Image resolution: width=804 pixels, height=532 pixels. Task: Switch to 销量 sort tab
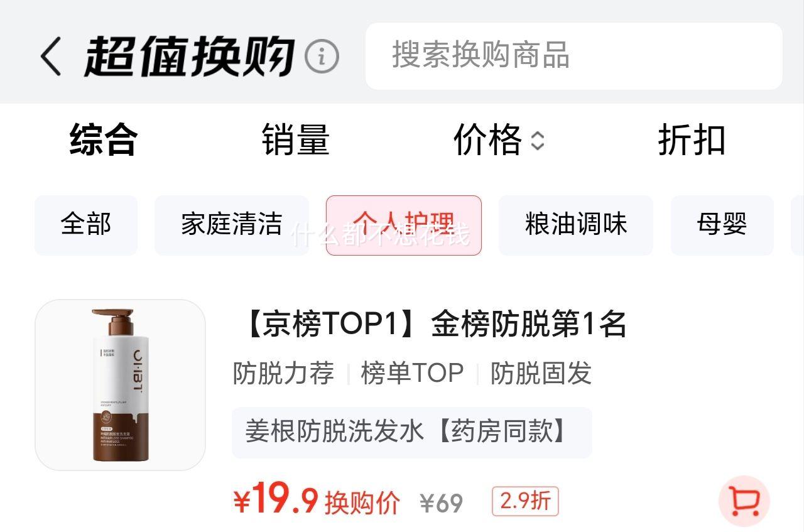click(296, 140)
